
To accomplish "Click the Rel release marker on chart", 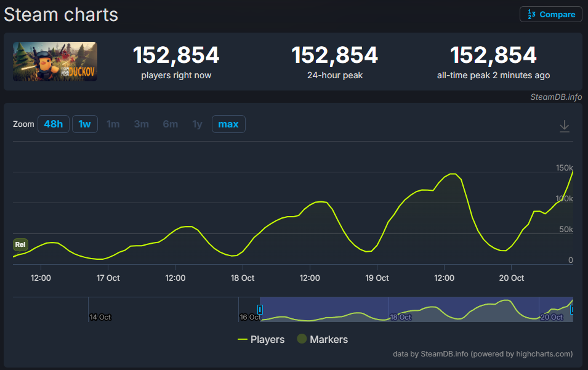I will [x=20, y=244].
